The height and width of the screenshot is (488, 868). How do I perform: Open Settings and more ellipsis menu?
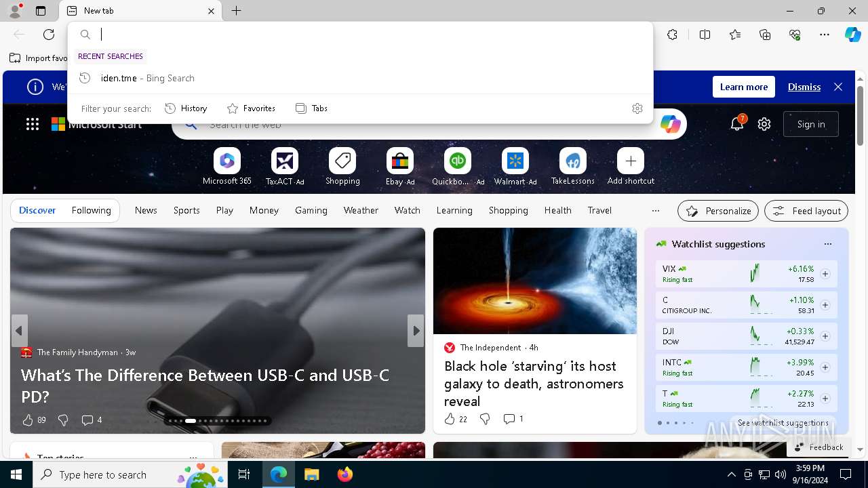pos(825,35)
